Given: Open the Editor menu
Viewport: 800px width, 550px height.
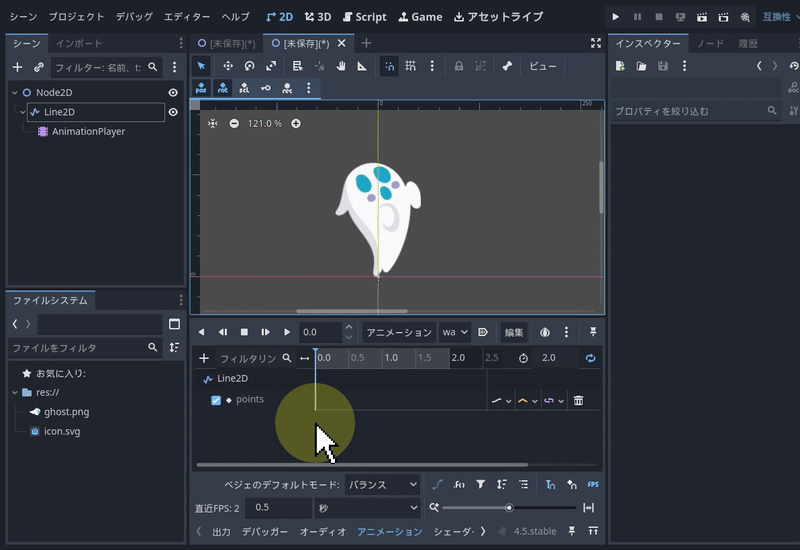Looking at the screenshot, I should (187, 17).
